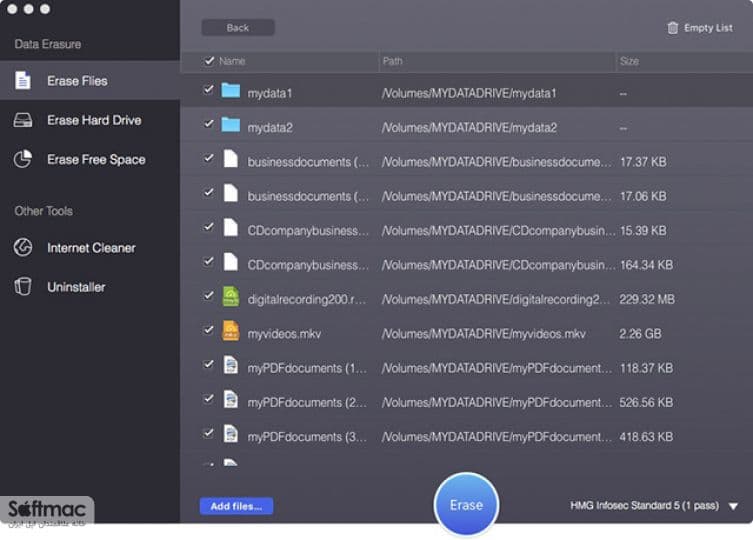This screenshot has width=753, height=540.
Task: Click the orange myvideos.mkv file icon
Action: [231, 331]
